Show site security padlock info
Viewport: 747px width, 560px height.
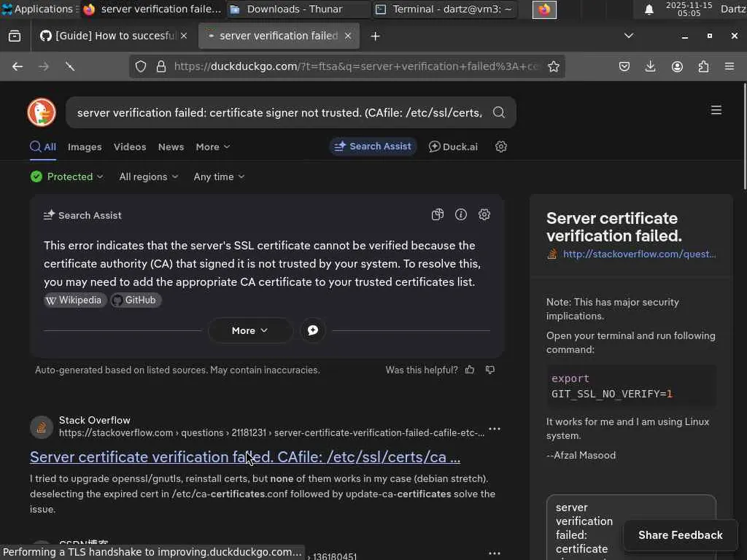[161, 66]
